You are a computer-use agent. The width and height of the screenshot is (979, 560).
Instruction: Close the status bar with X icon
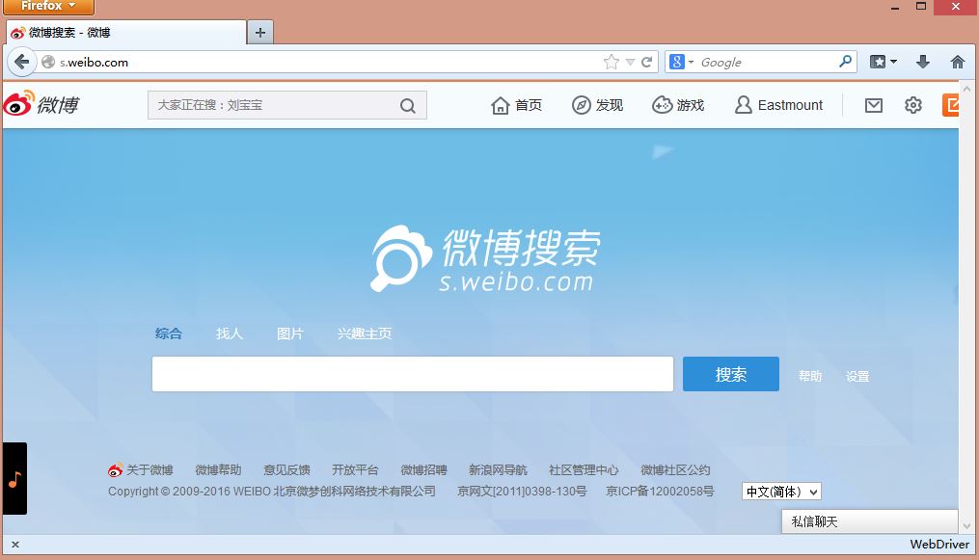click(x=15, y=545)
